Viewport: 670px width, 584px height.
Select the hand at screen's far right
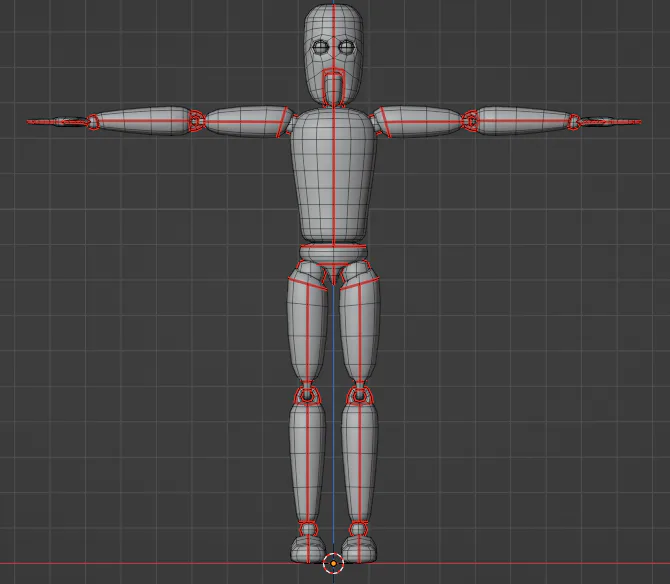[x=609, y=122]
